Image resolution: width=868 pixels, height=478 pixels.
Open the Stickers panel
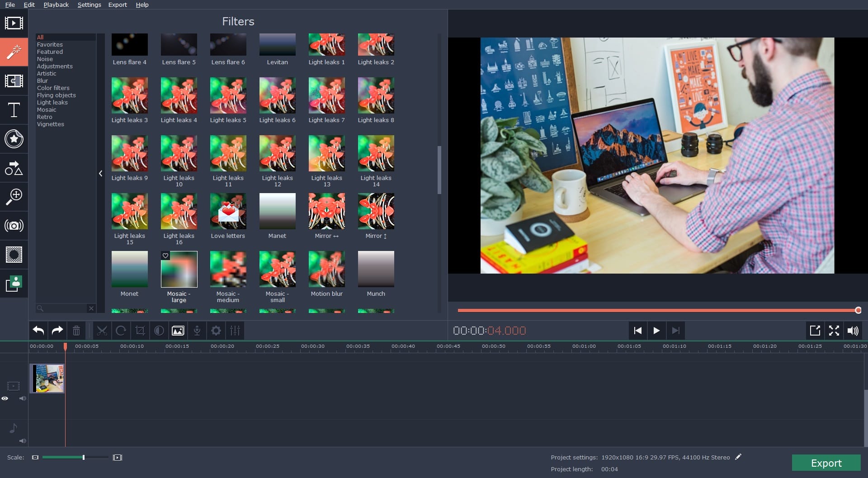[14, 139]
